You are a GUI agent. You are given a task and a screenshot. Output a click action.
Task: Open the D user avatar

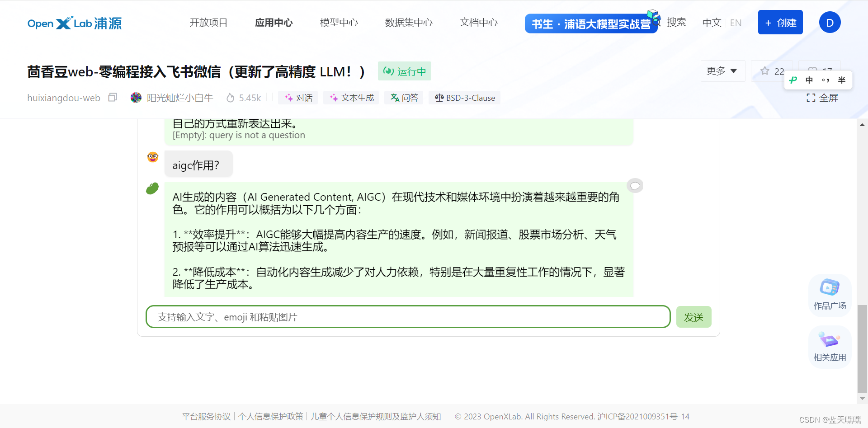click(830, 23)
